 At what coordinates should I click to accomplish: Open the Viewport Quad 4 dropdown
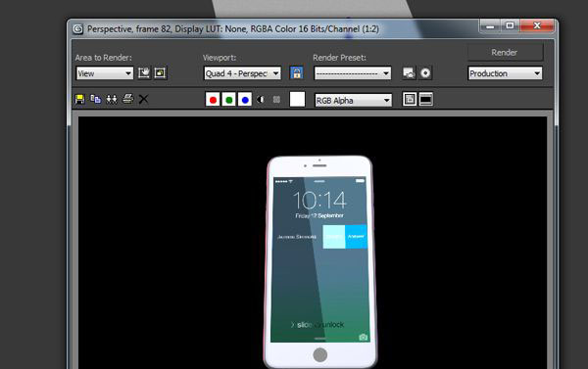(242, 73)
